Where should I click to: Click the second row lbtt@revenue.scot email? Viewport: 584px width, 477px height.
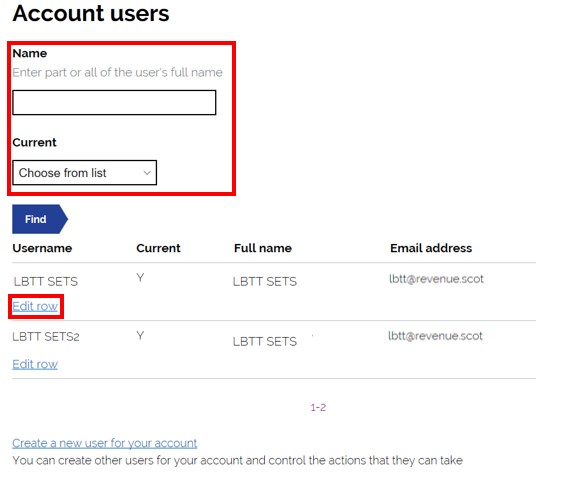[435, 336]
